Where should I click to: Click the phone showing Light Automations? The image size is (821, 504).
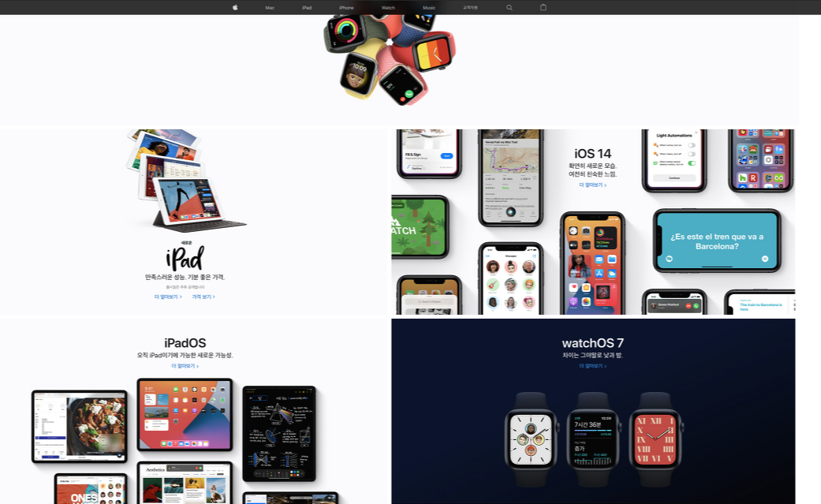pos(674,160)
